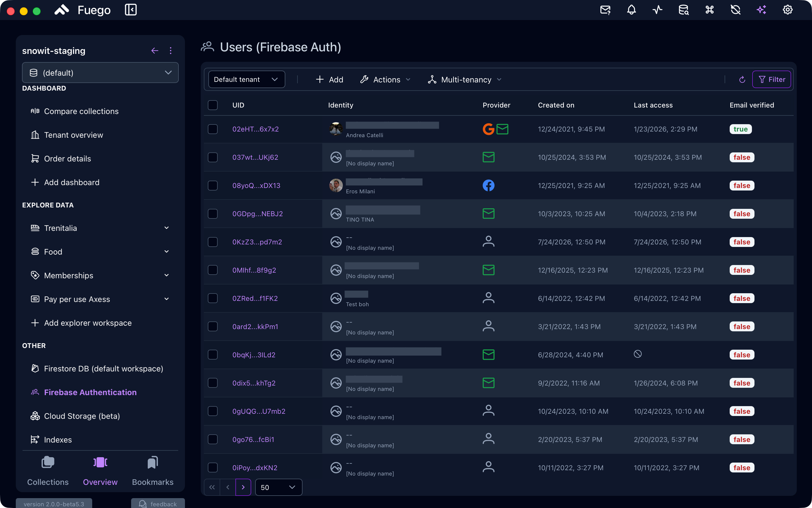The height and width of the screenshot is (508, 812).
Task: Toggle the select-all users checkbox
Action: (213, 105)
